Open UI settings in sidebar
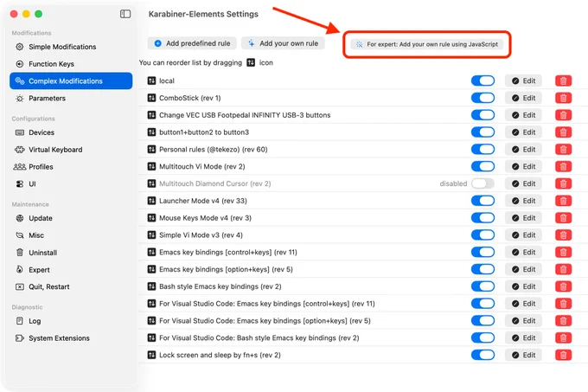 point(71,183)
